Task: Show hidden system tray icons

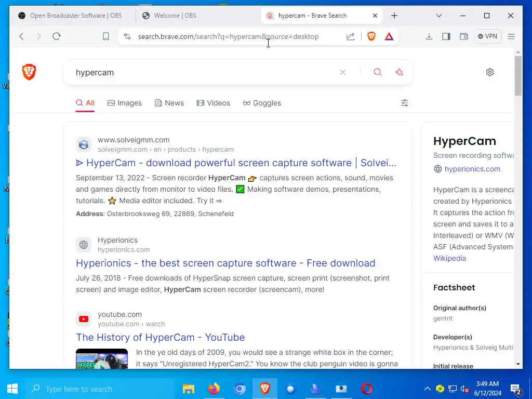Action: (428, 389)
